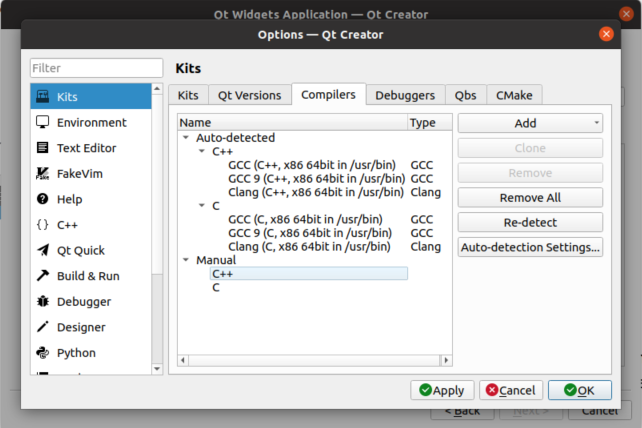The width and height of the screenshot is (642, 428).
Task: Click the compiler list horizontal scrollbar
Action: [x=314, y=360]
